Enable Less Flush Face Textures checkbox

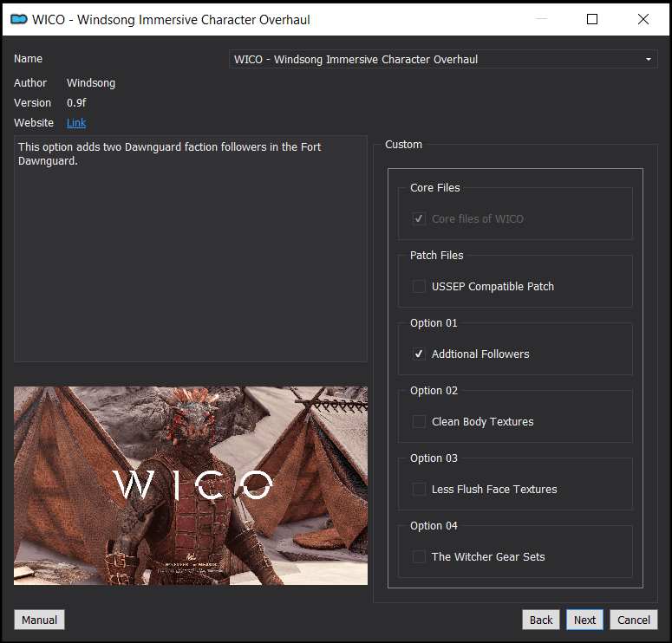419,490
